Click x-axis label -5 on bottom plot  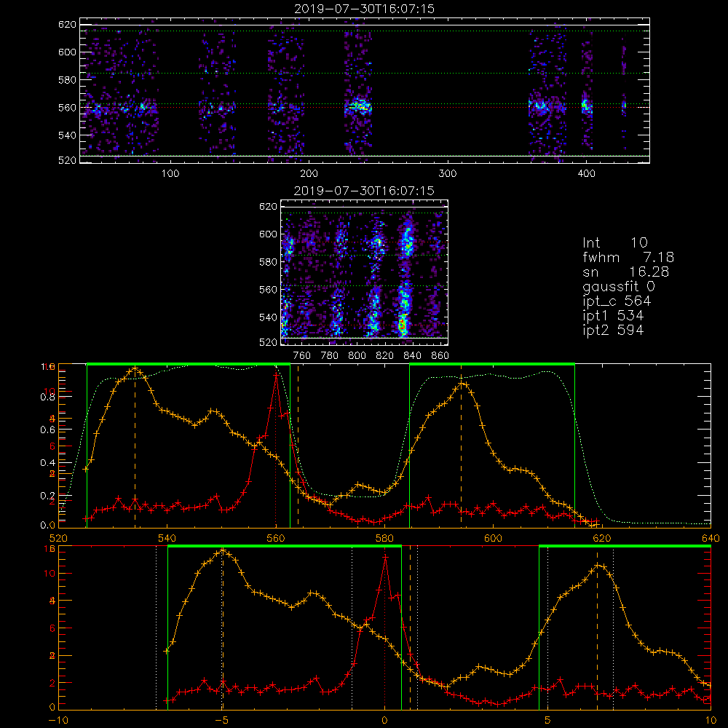tap(222, 721)
